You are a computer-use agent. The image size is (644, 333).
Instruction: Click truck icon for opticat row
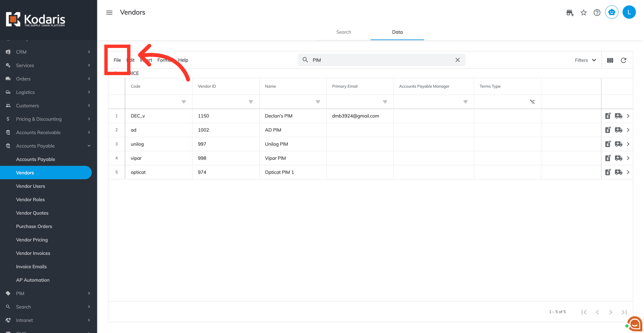coord(619,172)
